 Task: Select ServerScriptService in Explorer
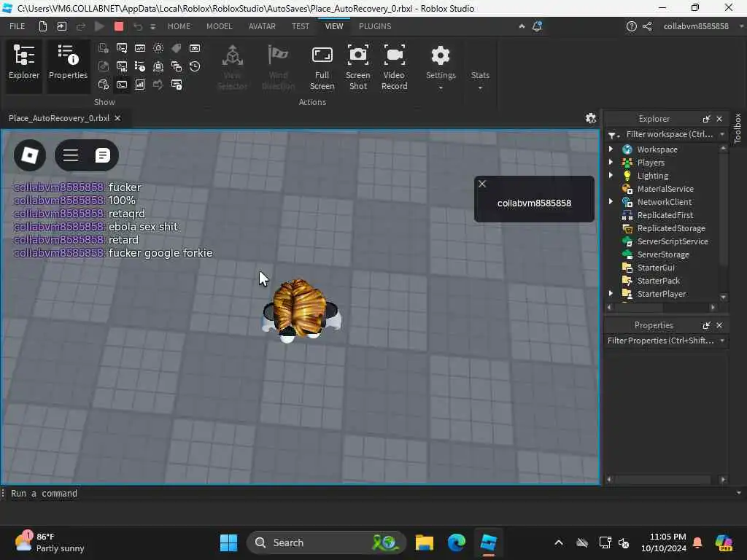click(x=672, y=241)
